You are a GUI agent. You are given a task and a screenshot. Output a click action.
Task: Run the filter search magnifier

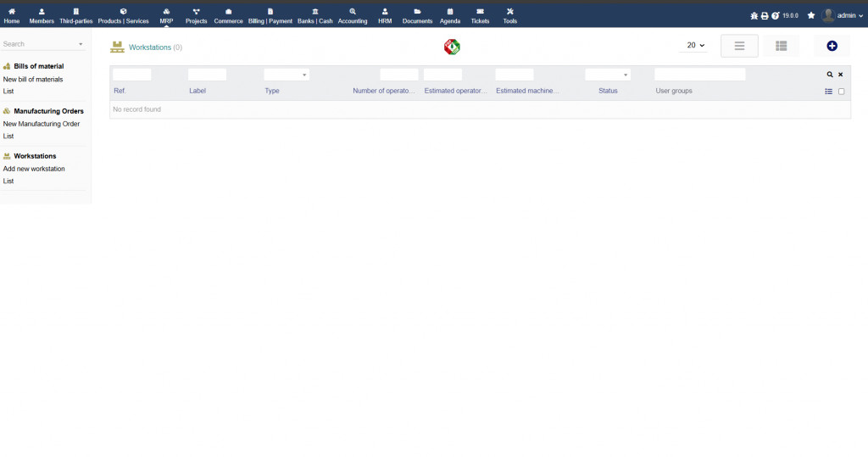[830, 75]
